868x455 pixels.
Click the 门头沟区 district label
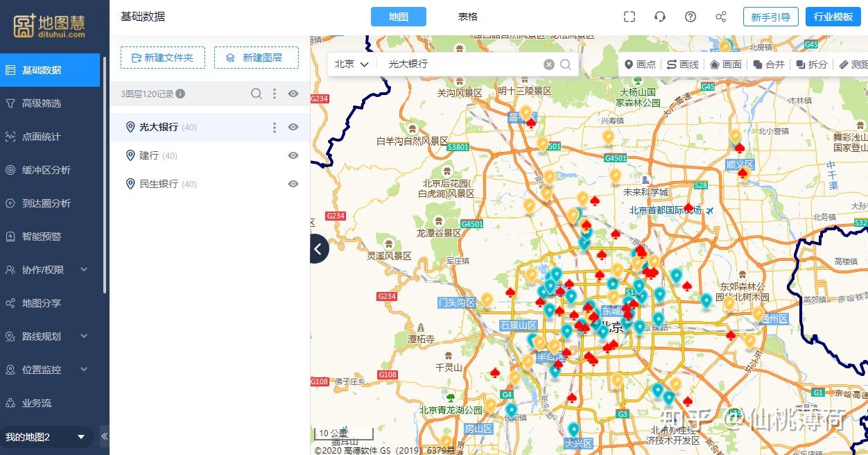point(457,302)
